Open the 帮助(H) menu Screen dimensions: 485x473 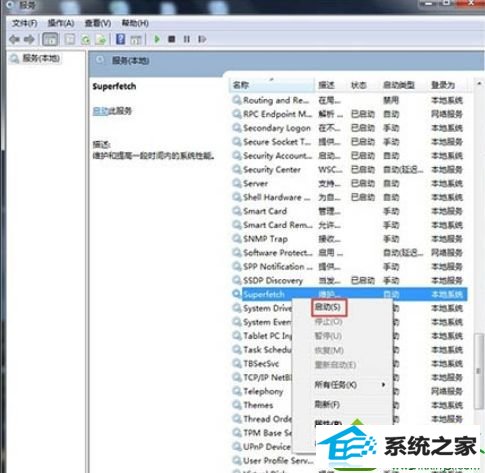click(135, 23)
